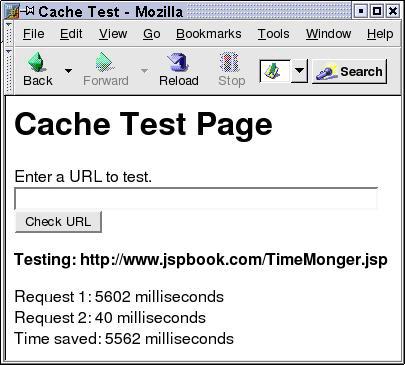Image resolution: width=405 pixels, height=365 pixels.
Task: Open the Help menu
Action: [x=380, y=34]
